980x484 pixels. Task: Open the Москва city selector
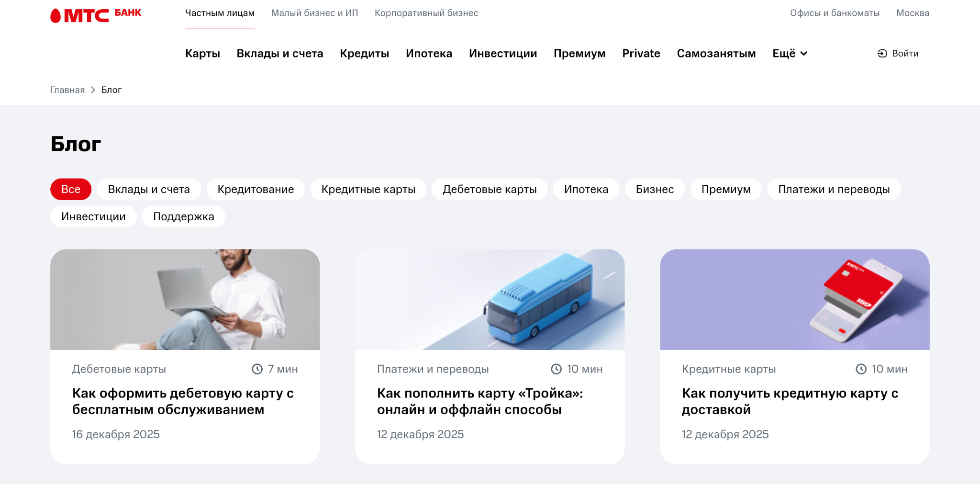point(913,13)
